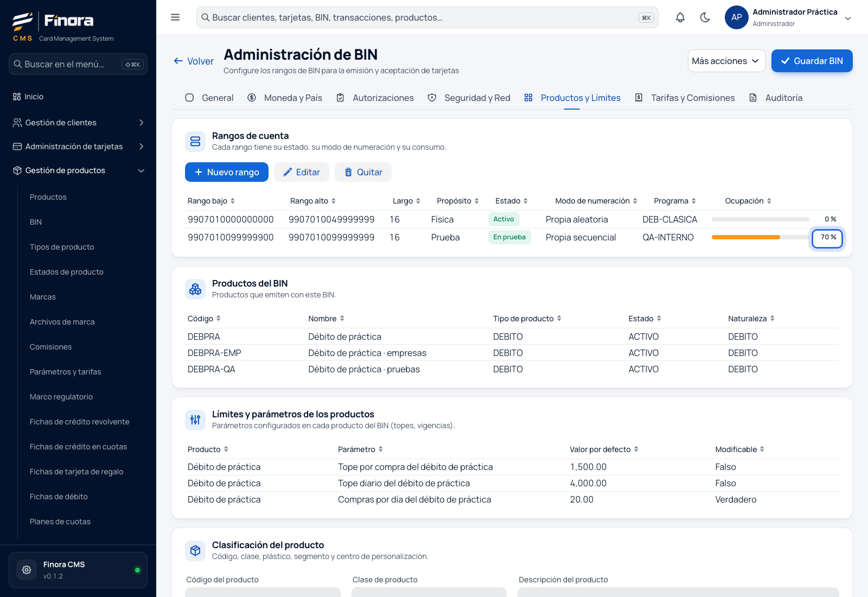Viewport: 868px width, 597px height.
Task: Click the Productos del BIN section icon
Action: point(195,289)
